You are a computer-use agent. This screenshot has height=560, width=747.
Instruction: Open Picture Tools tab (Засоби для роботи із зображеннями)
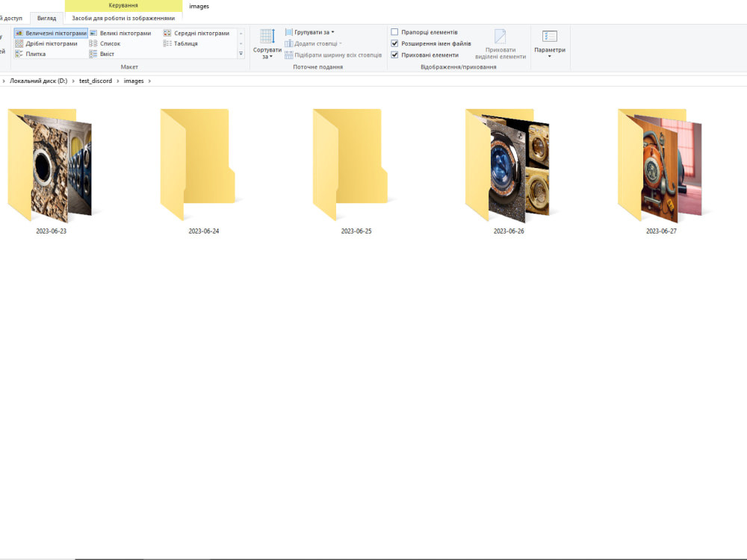(x=123, y=19)
